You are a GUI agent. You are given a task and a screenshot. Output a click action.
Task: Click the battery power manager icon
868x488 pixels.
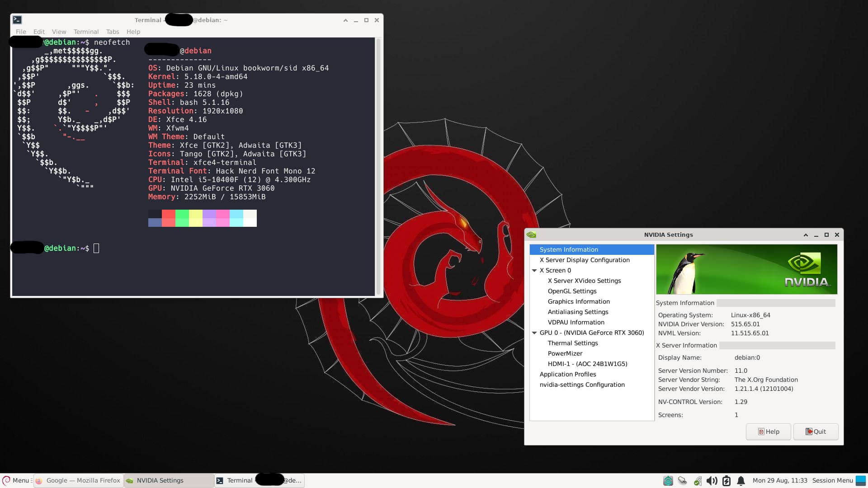(726, 481)
